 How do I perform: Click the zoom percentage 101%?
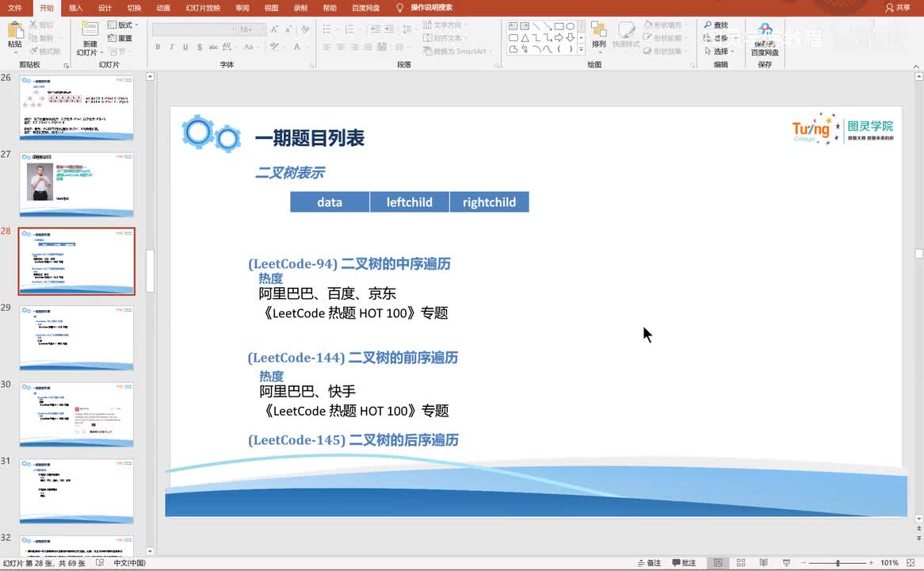point(889,563)
